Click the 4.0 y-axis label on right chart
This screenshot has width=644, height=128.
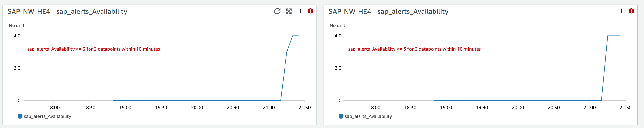[x=338, y=36]
